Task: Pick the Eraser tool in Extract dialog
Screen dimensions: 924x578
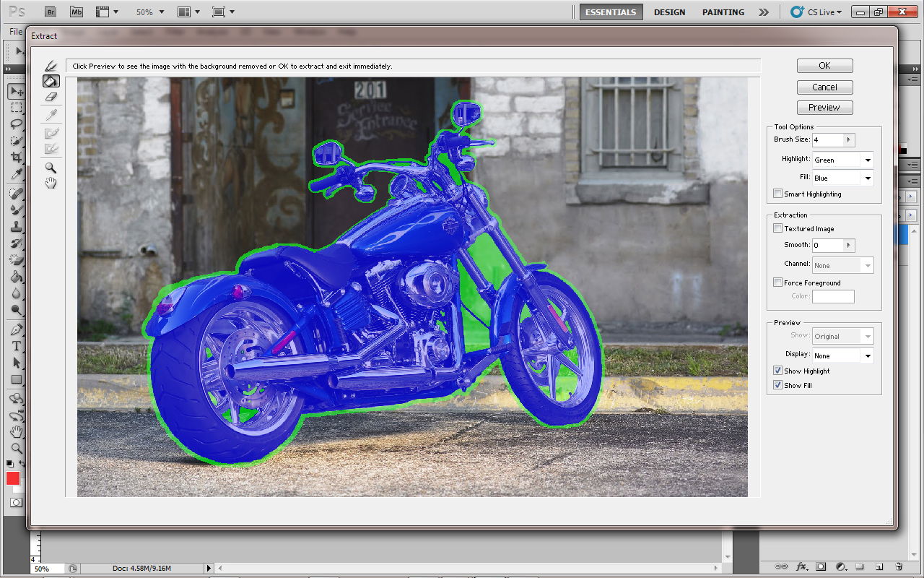Action: [x=51, y=97]
